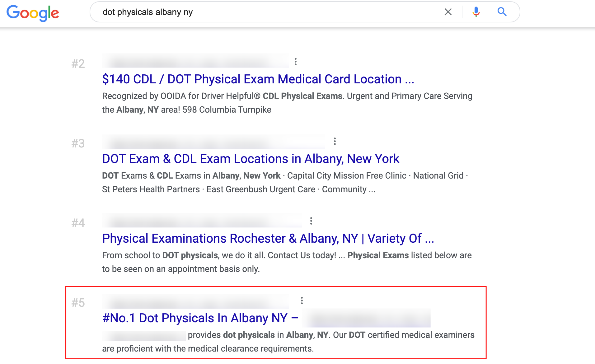Expand options beside DOT Exam Locations title

click(x=335, y=141)
